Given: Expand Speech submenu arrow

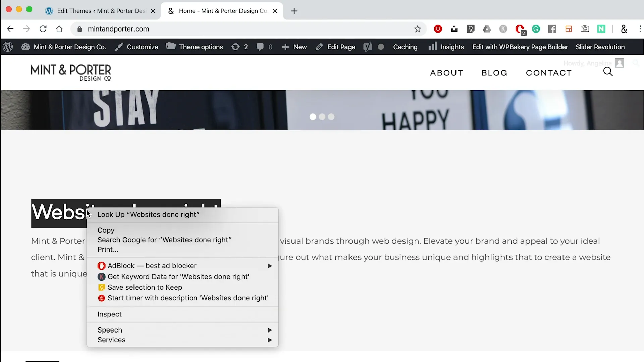Looking at the screenshot, I should click(269, 330).
